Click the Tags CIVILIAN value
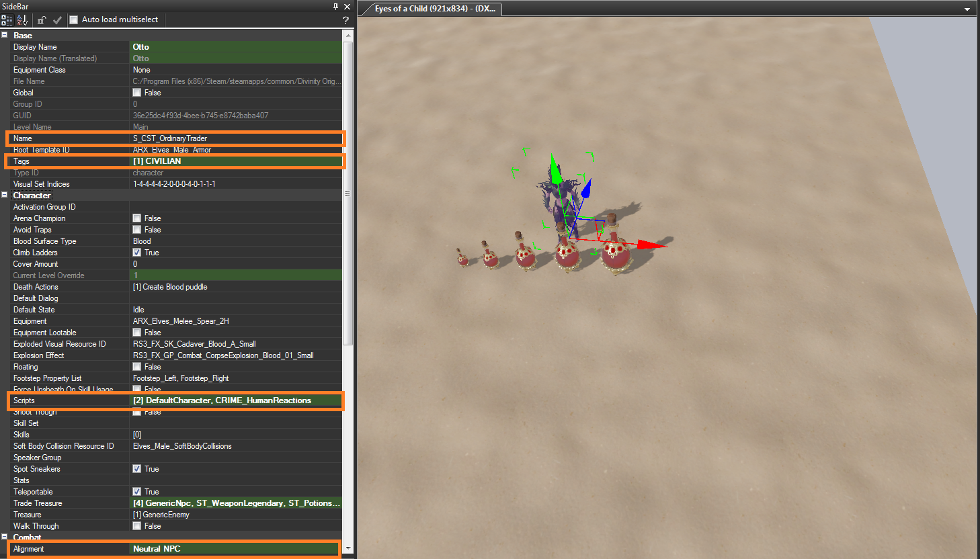Viewport: 980px width, 559px height. tap(236, 161)
